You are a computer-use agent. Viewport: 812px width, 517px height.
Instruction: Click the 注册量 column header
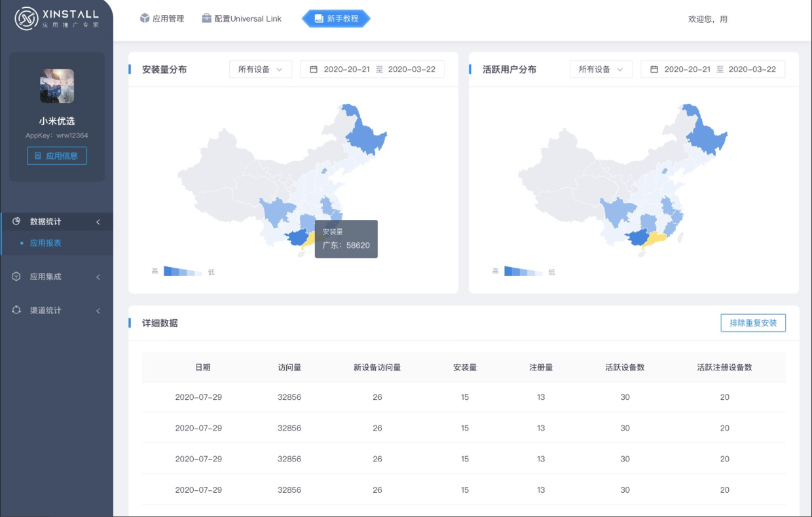pyautogui.click(x=541, y=367)
